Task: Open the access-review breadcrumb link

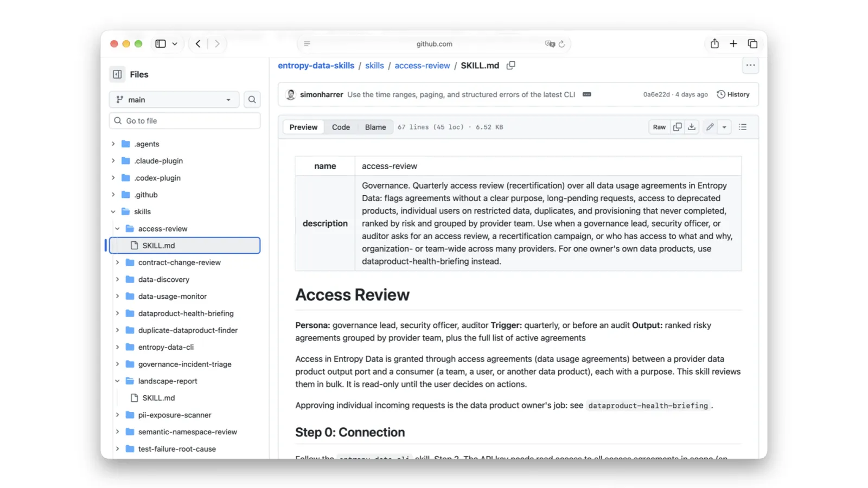Action: 422,66
